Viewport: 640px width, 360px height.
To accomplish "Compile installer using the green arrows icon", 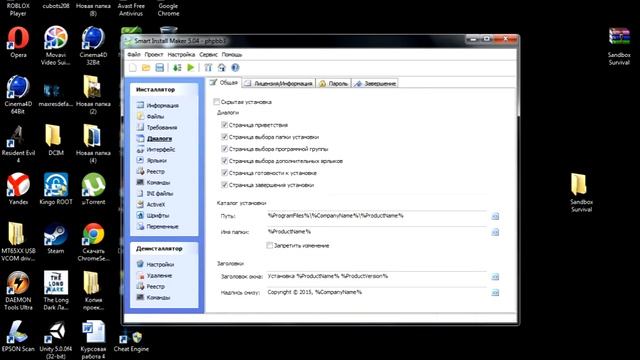I will pyautogui.click(x=177, y=68).
